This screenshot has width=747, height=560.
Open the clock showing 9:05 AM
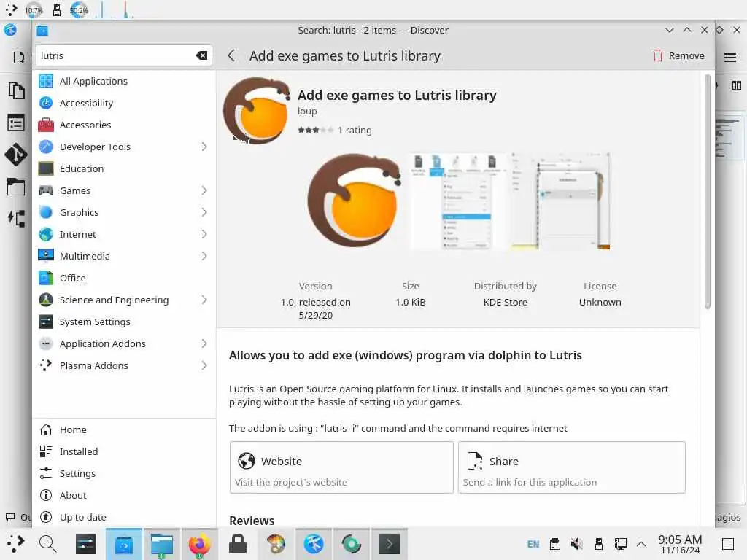click(680, 544)
